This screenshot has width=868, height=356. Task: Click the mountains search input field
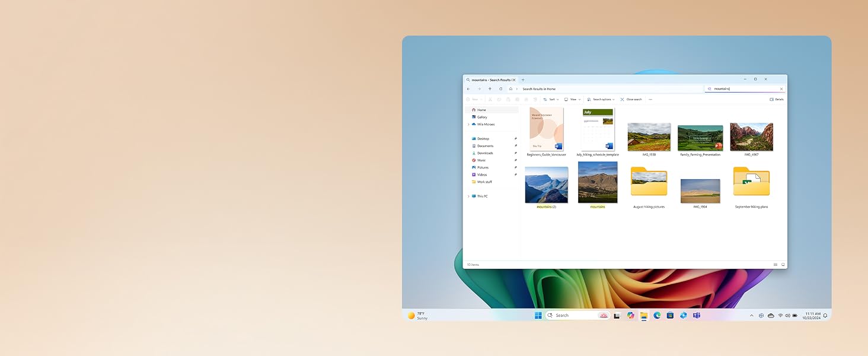[x=745, y=89]
